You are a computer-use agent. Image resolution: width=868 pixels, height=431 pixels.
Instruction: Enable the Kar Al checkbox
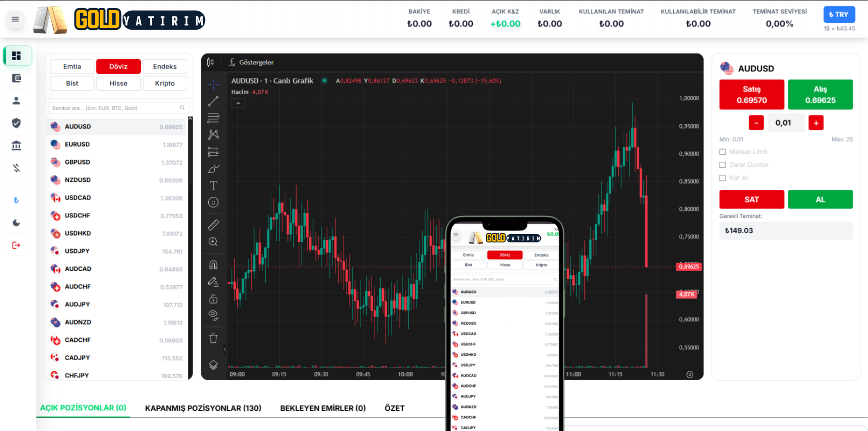coord(723,178)
